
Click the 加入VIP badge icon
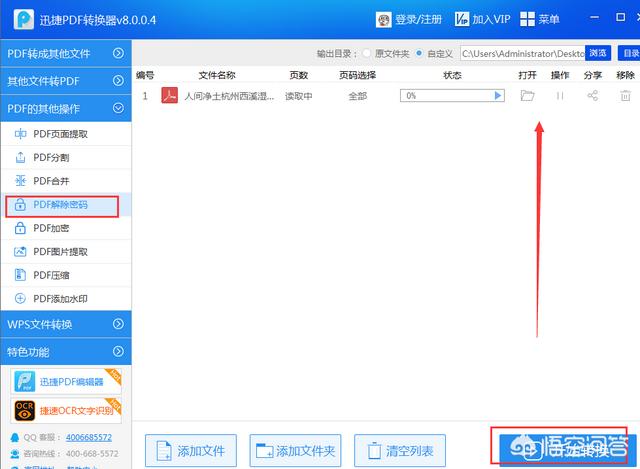(x=462, y=19)
